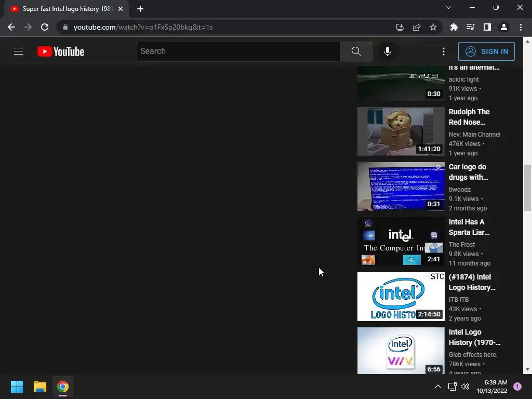Screen dimensions: 532x399
Task: Select the Super fast Intel logo history tab
Action: point(66,9)
